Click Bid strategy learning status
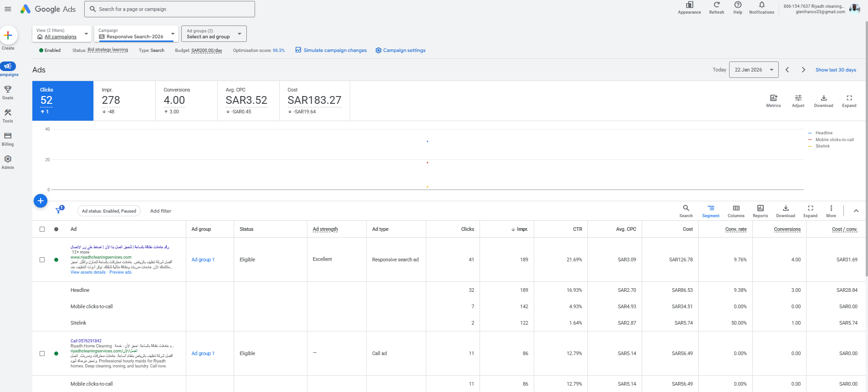Image resolution: width=868 pixels, height=392 pixels. [107, 50]
